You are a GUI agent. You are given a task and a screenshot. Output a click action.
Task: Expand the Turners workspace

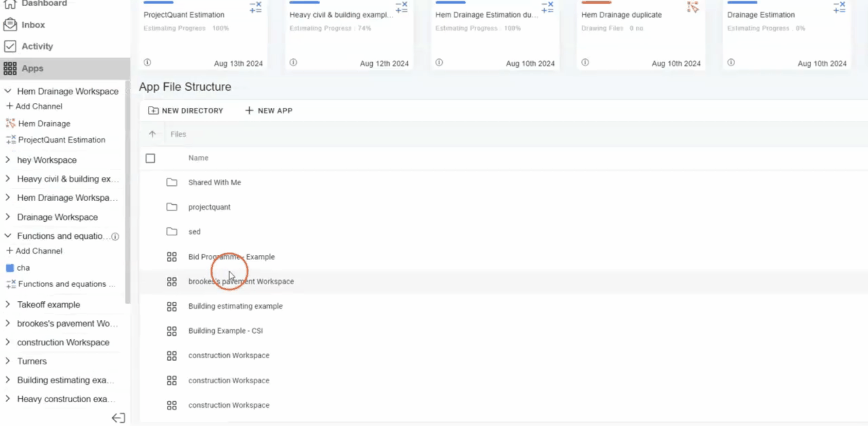tap(8, 361)
